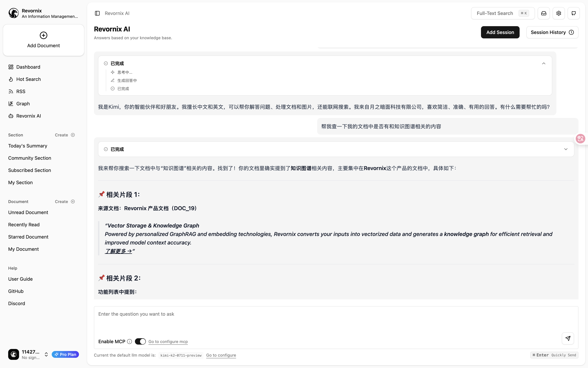588x368 pixels.
Task: Click the plus icon beside Document Create
Action: (73, 201)
